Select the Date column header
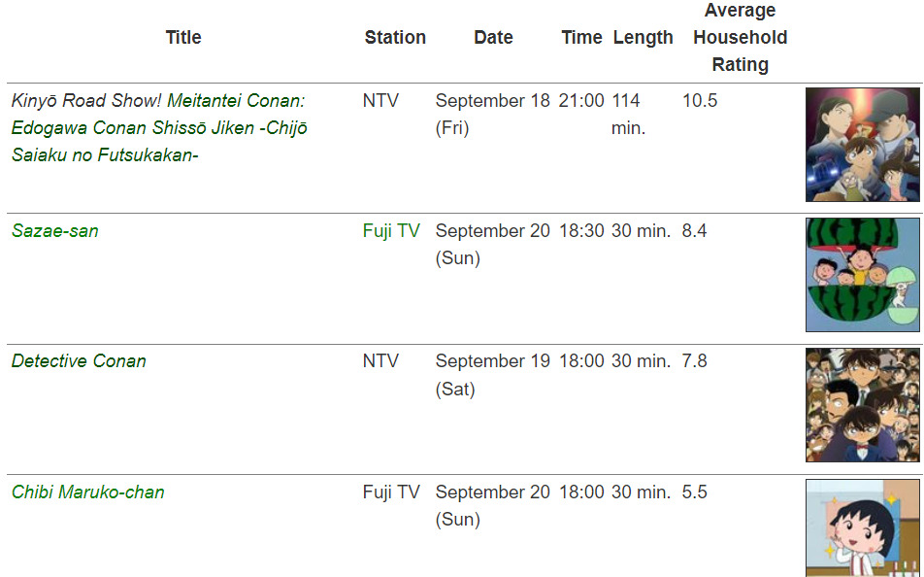Viewport: 924px width, 577px height. 493,38
